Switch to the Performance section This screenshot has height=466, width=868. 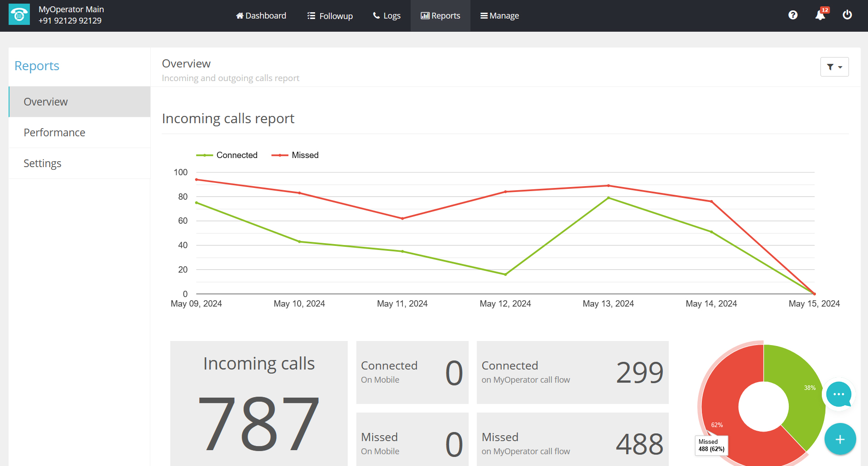pos(54,132)
